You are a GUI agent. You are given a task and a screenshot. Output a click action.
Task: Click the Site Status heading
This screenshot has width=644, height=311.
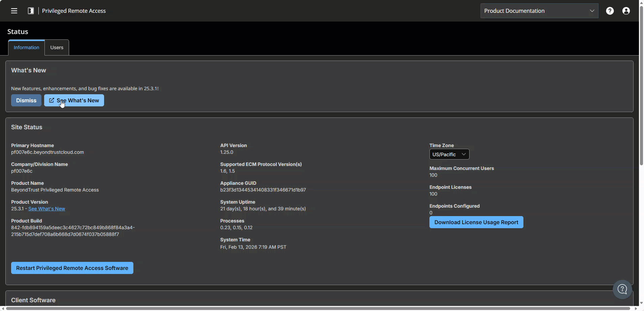[x=27, y=127]
